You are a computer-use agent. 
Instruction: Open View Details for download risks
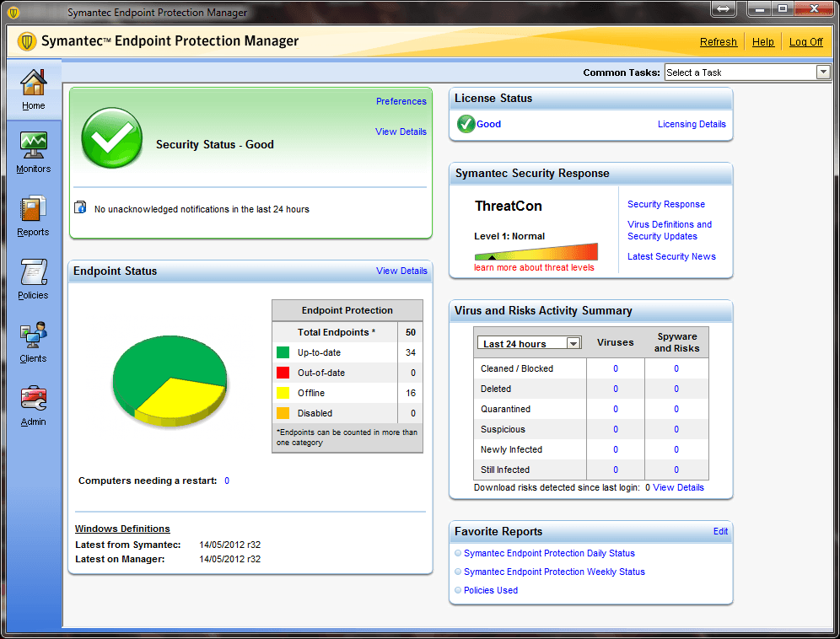click(678, 487)
